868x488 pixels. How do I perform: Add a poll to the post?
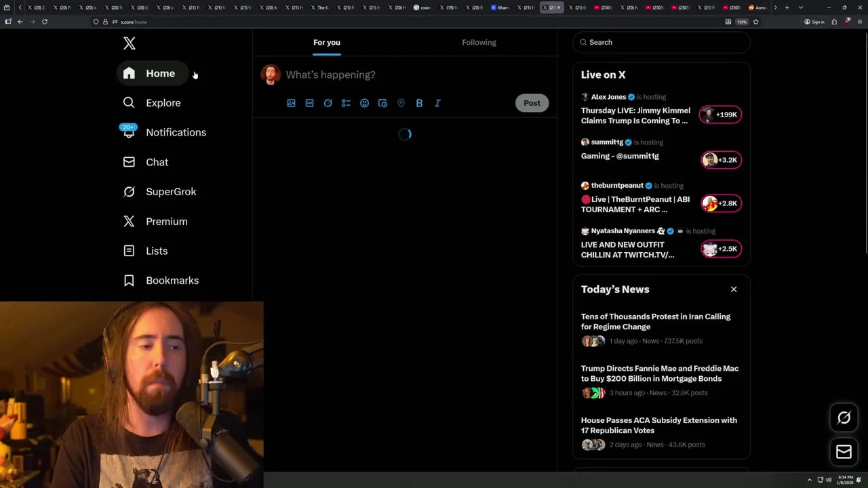click(x=346, y=103)
